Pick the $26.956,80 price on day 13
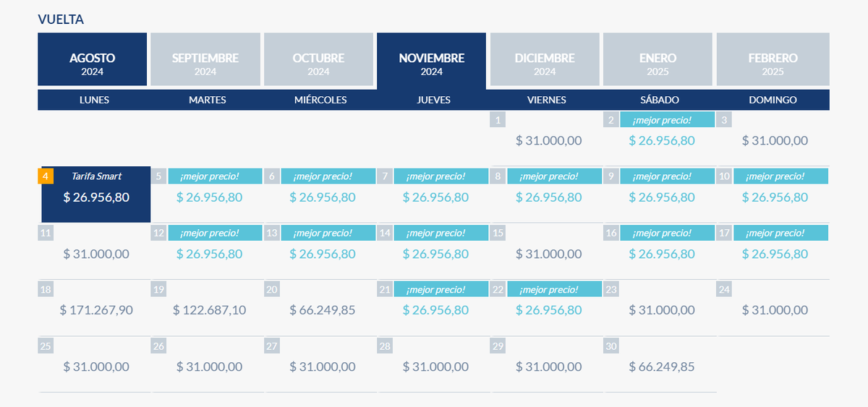Viewport: 868px width, 407px height. tap(323, 254)
